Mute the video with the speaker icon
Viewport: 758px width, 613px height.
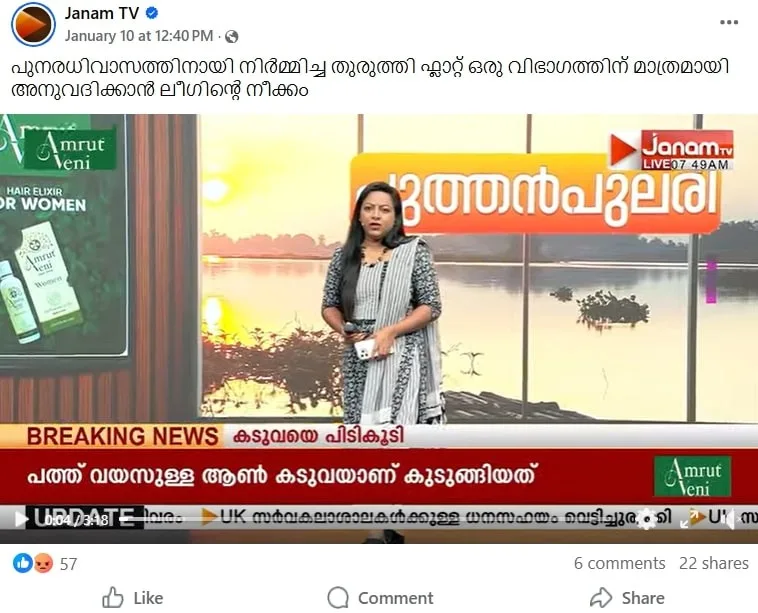click(729, 519)
